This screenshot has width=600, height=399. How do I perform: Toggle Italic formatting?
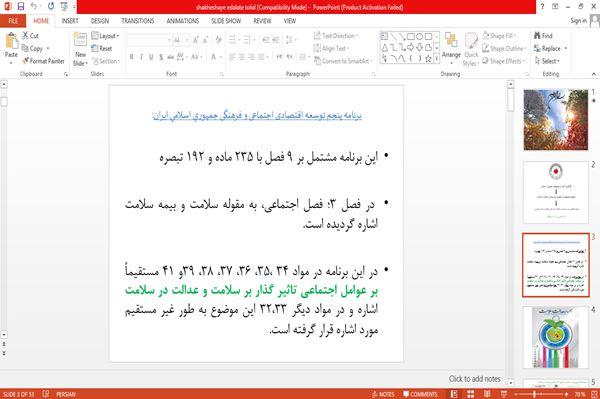tap(141, 57)
